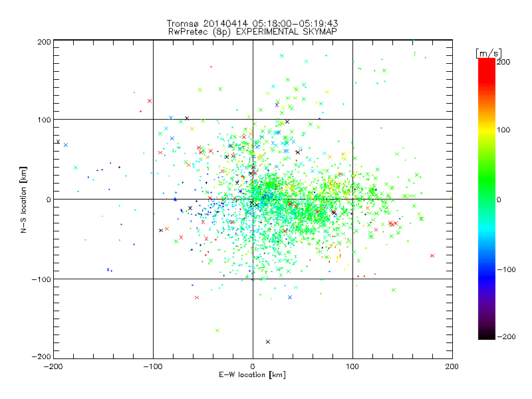The height and width of the screenshot is (399, 532).
Task: Click the colorbar tick label '200'
Action: pyautogui.click(x=503, y=62)
